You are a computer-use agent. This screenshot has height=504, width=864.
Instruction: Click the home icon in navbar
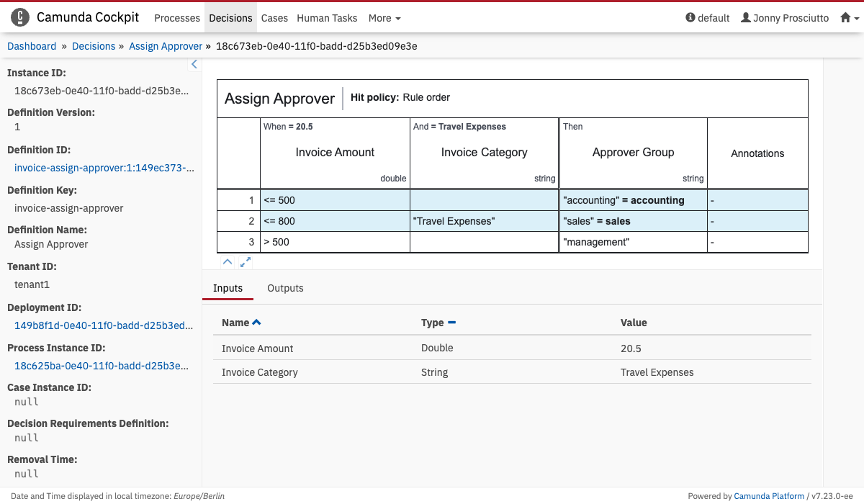click(845, 18)
